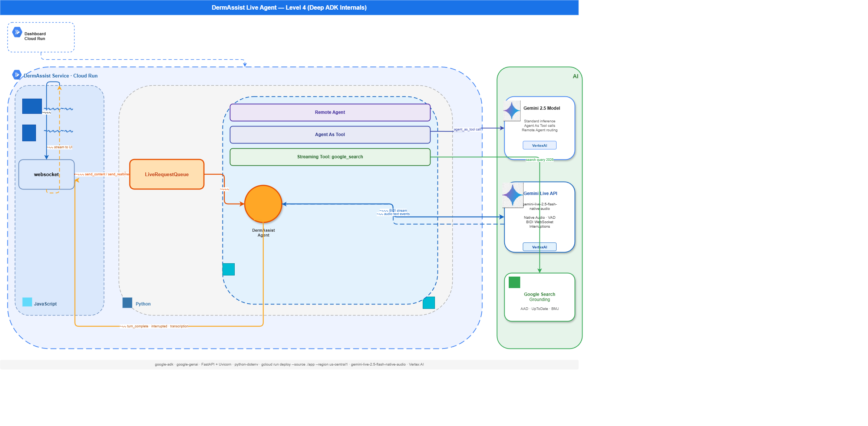Click the Gemini 2.5 Model sparkle icon
This screenshot has width=868, height=426.
pyautogui.click(x=512, y=110)
